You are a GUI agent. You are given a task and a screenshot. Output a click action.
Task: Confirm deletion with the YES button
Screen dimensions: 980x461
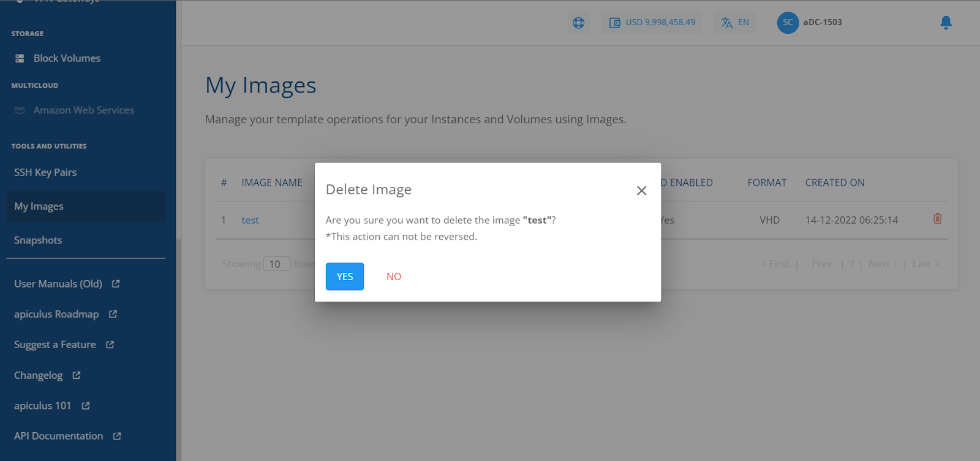[344, 276]
